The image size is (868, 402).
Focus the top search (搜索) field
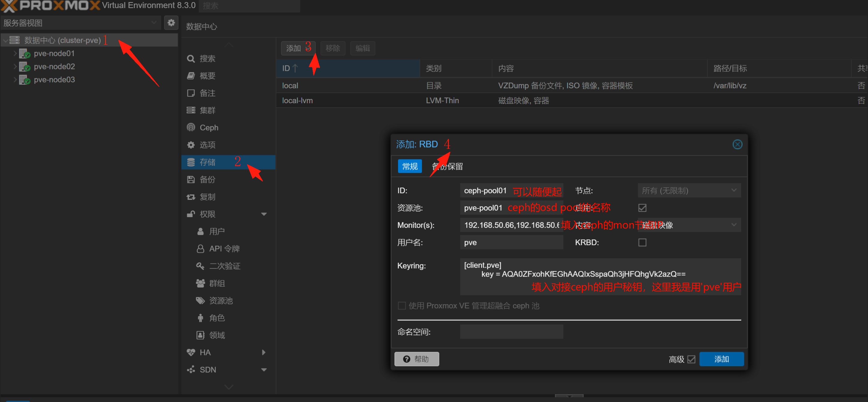(249, 6)
